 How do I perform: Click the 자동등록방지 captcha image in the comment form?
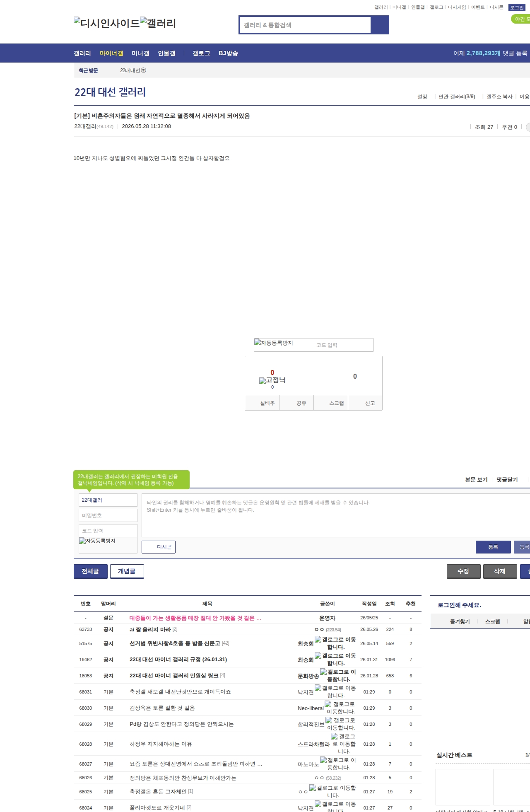[x=97, y=541]
